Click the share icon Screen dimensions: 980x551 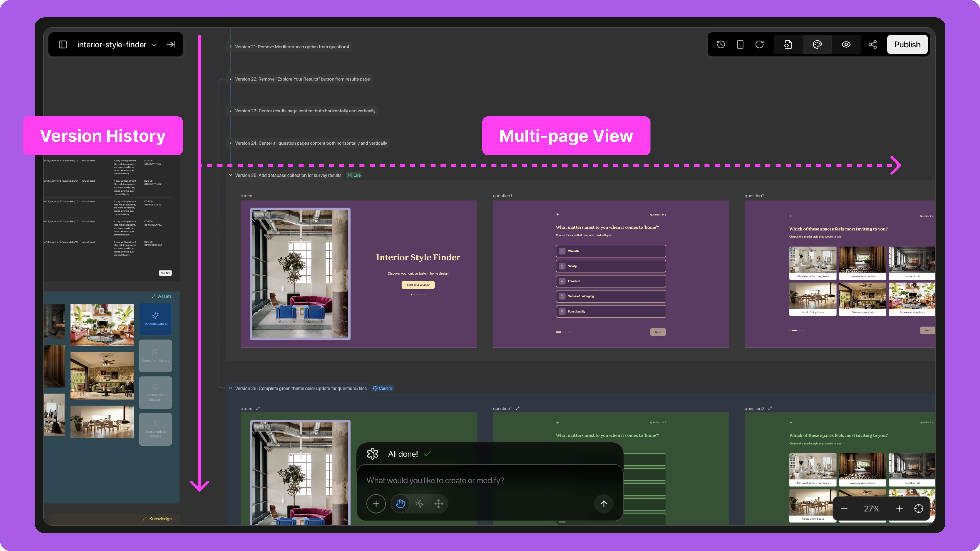(873, 44)
